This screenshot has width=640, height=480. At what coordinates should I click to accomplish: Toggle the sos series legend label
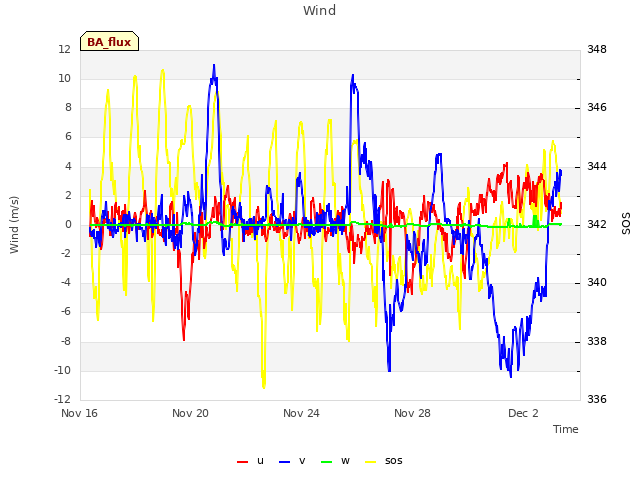(x=393, y=461)
